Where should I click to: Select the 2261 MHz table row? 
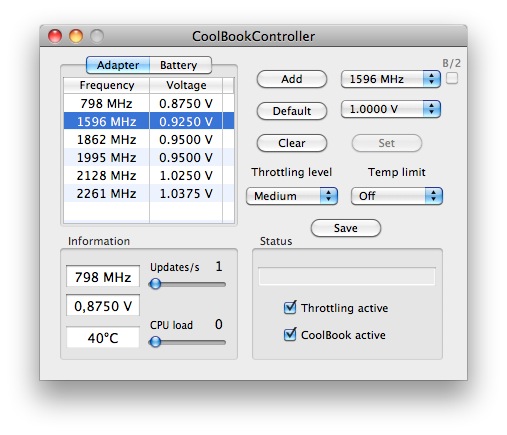click(149, 193)
